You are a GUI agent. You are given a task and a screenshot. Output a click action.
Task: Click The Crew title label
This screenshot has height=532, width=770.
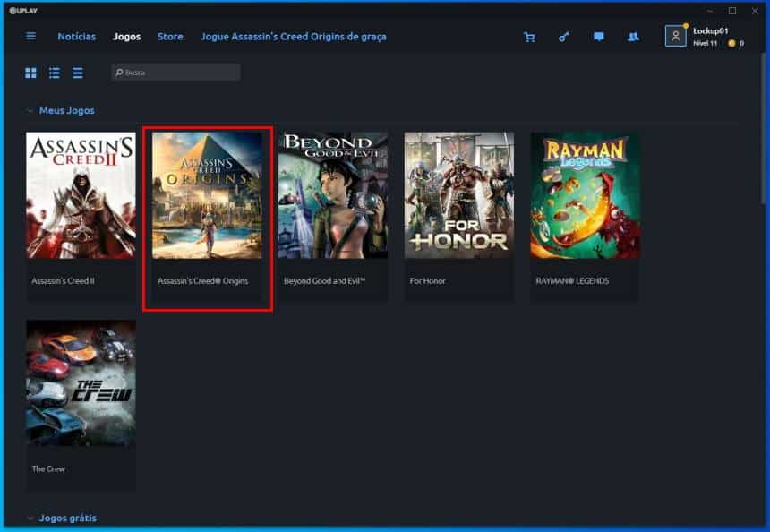tap(48, 468)
